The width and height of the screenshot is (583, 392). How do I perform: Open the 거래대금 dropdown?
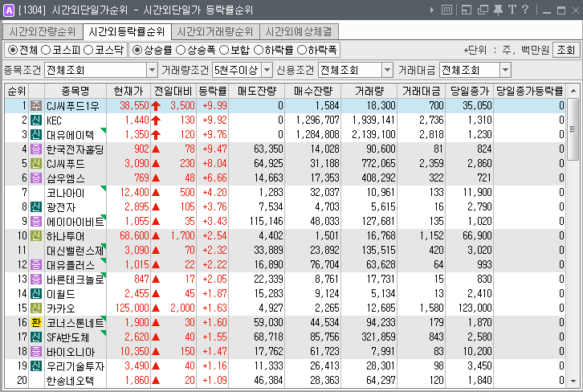(x=505, y=70)
